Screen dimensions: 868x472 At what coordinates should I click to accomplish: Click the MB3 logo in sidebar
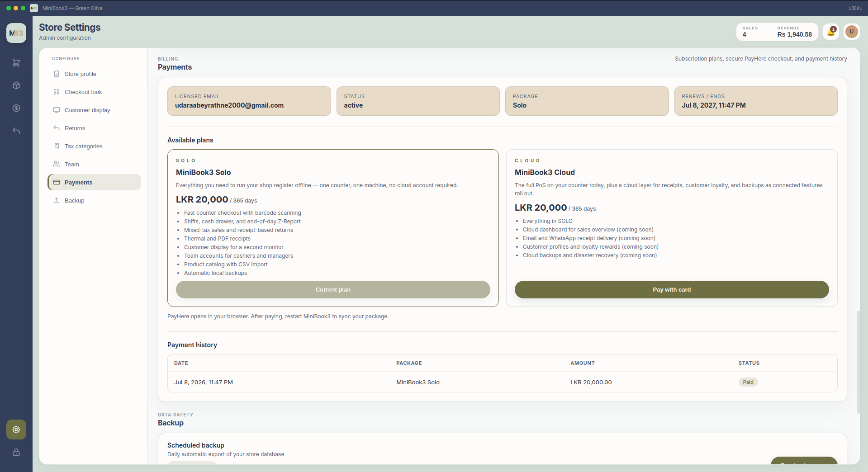point(16,33)
